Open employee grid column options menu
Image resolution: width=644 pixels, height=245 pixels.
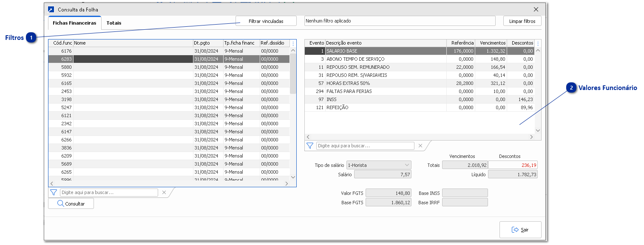293,43
